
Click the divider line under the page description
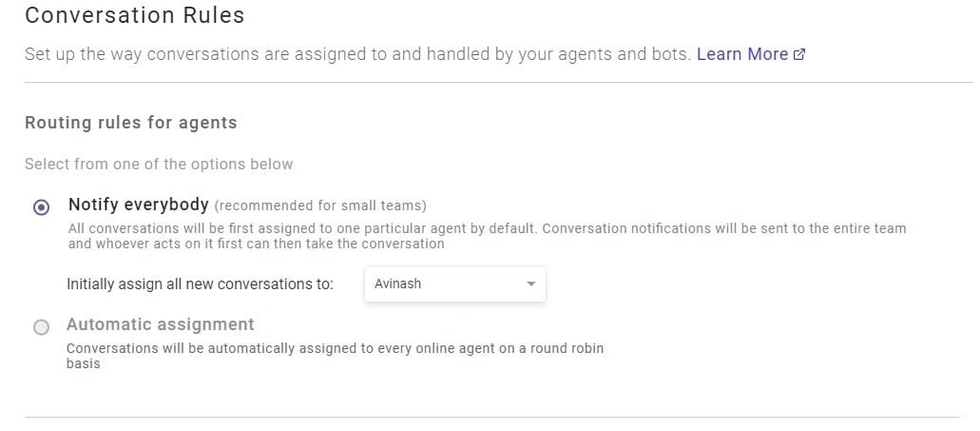pyautogui.click(x=499, y=82)
